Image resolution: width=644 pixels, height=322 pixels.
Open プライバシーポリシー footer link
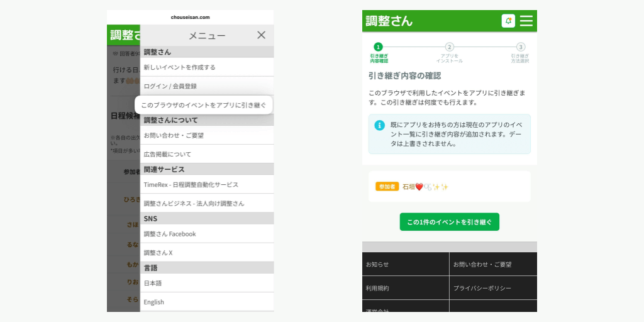click(x=493, y=288)
